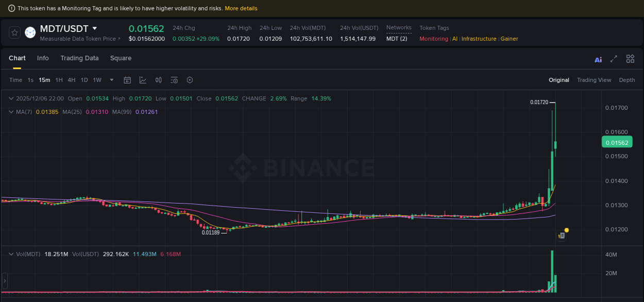
Task: Click the chart style line icon
Action: coord(143,80)
